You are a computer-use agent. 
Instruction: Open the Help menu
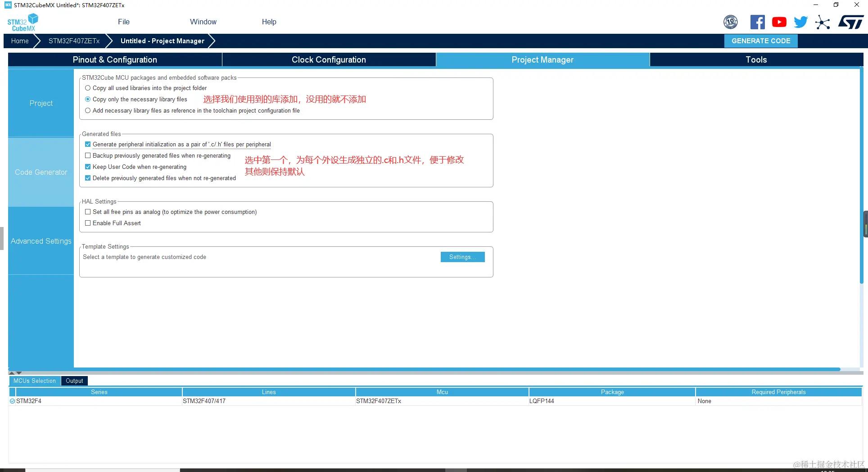point(269,22)
